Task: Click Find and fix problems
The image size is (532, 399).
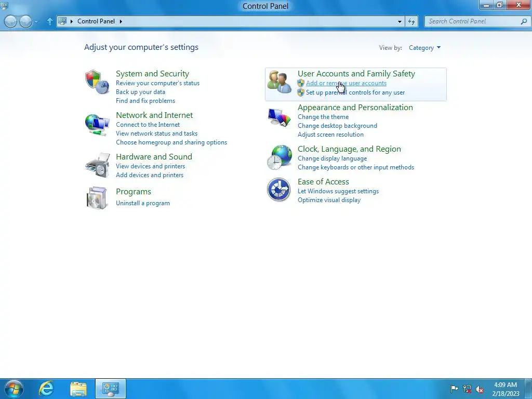Action: click(x=145, y=101)
